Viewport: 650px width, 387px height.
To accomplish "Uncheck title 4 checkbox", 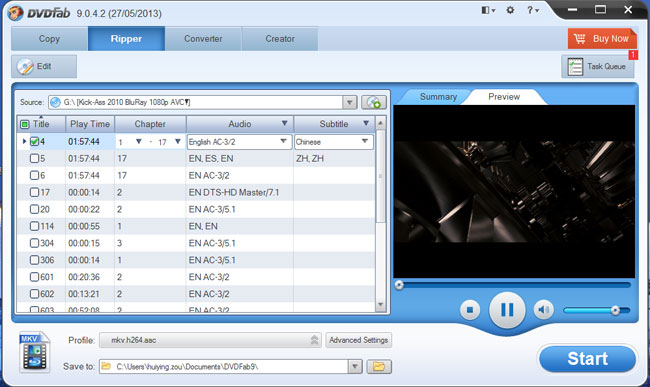I will (x=34, y=141).
